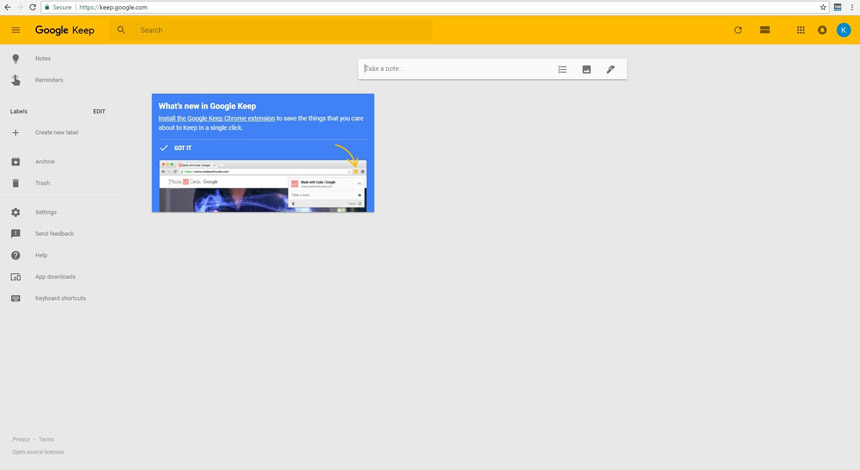
Task: Click the Reminders hand icon
Action: click(x=15, y=80)
